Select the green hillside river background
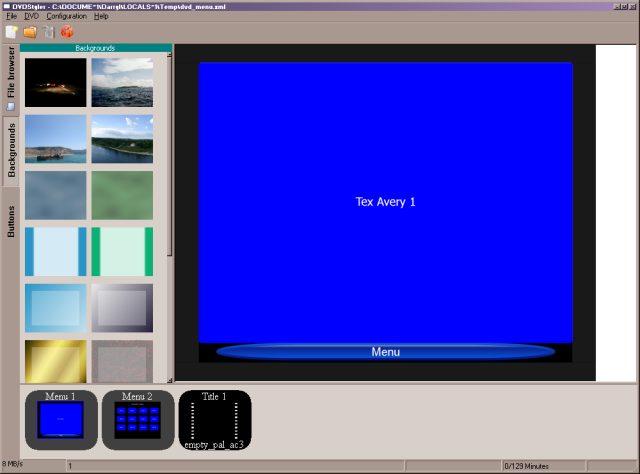Viewport: 640px width, 474px height. click(122, 139)
